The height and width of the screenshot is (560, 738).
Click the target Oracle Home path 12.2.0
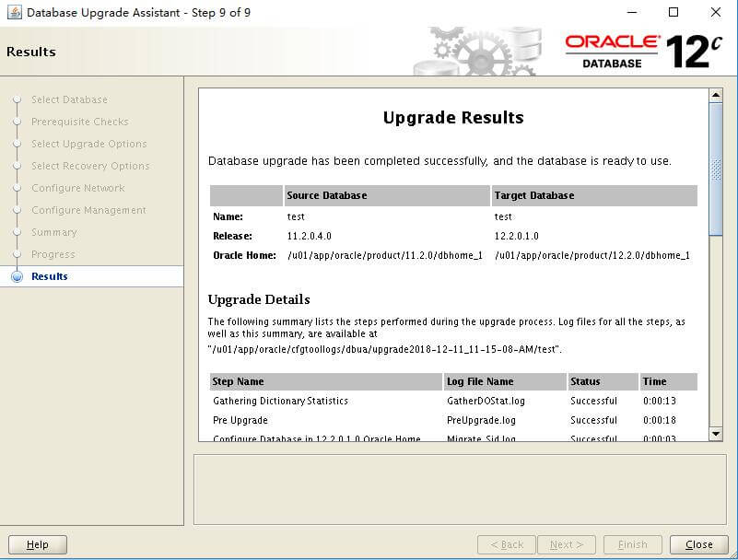tap(592, 255)
